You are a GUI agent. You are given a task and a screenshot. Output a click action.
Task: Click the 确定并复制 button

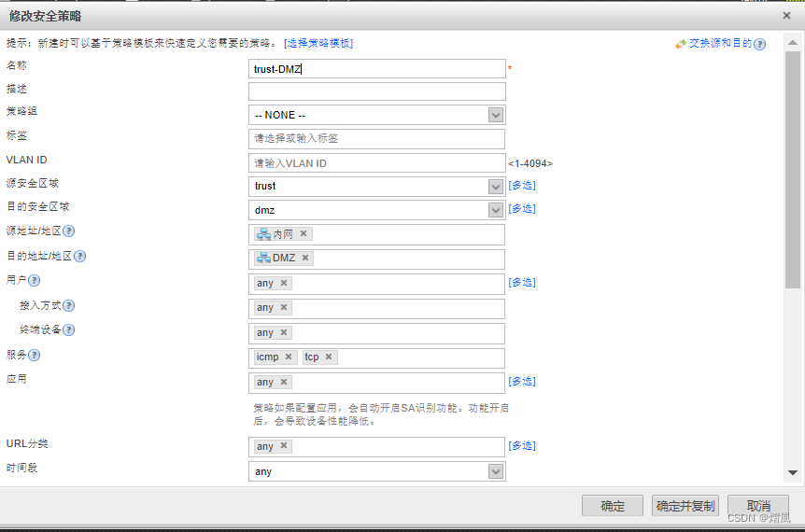point(685,506)
